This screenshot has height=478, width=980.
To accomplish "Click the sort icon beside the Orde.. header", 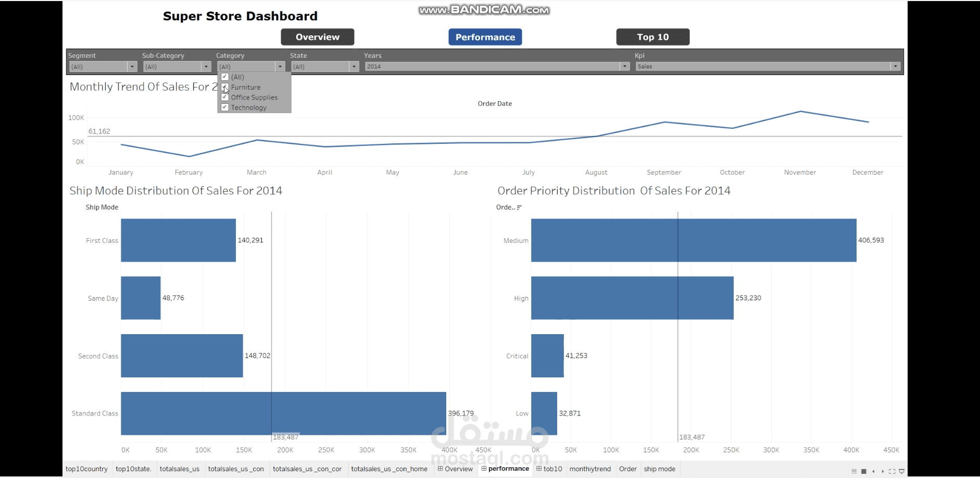I will [519, 207].
